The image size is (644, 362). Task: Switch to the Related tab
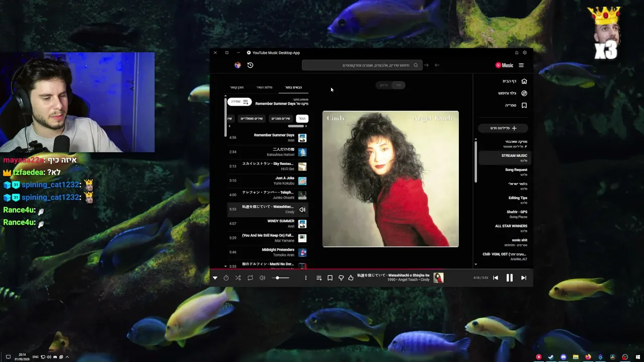[236, 87]
